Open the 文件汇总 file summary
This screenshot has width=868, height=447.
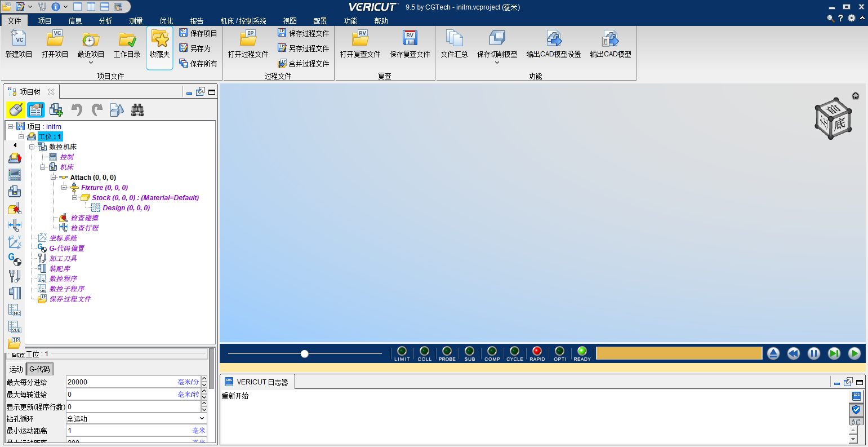tap(455, 44)
